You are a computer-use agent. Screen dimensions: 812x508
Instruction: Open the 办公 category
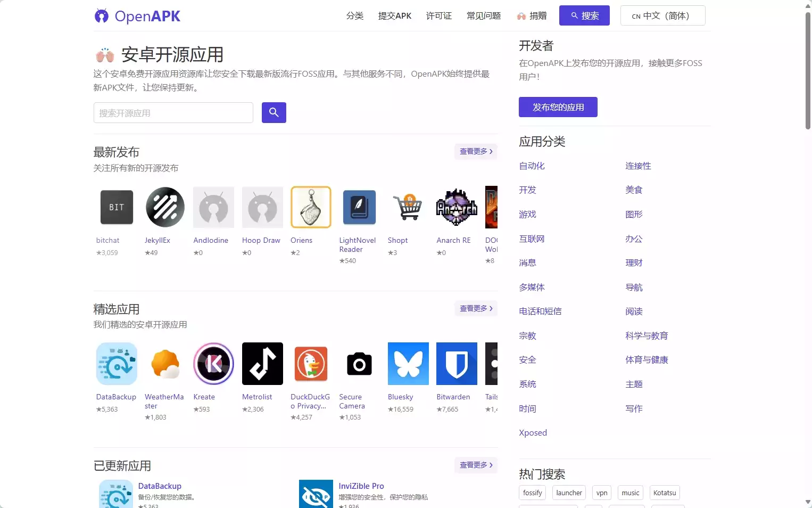pos(634,239)
